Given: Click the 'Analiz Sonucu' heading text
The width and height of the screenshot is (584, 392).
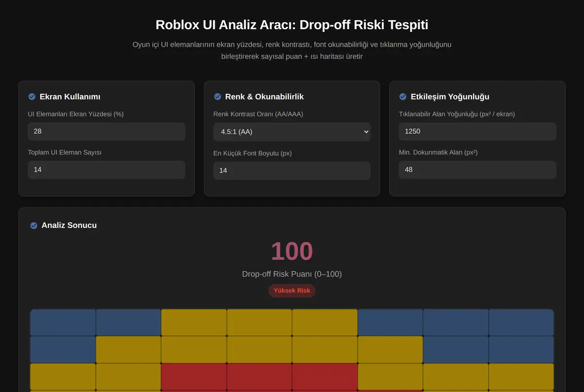Looking at the screenshot, I should 69,226.
